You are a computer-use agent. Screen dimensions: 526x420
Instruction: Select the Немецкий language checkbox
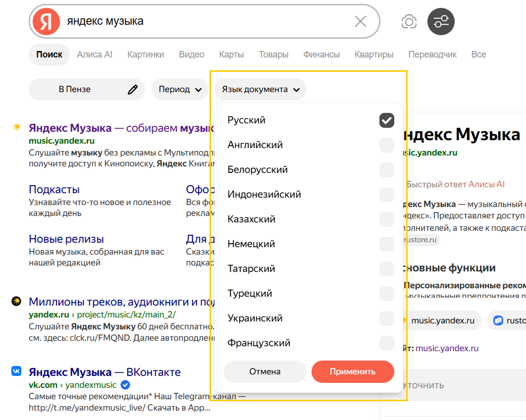point(386,244)
